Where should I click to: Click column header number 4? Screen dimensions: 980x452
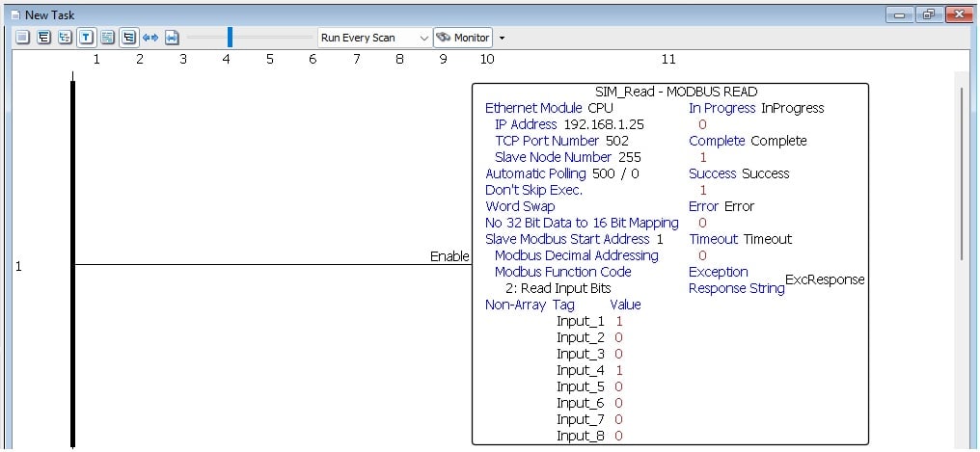point(227,60)
